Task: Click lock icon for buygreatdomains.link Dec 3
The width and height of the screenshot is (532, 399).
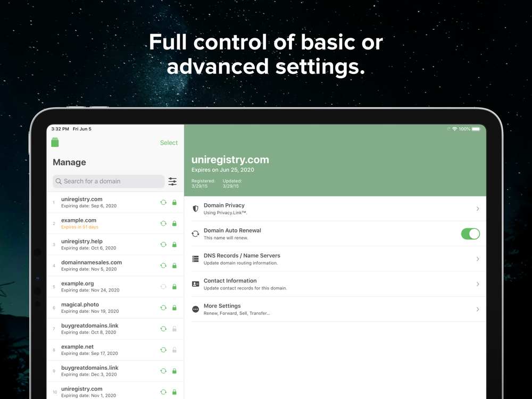Action: (x=174, y=371)
